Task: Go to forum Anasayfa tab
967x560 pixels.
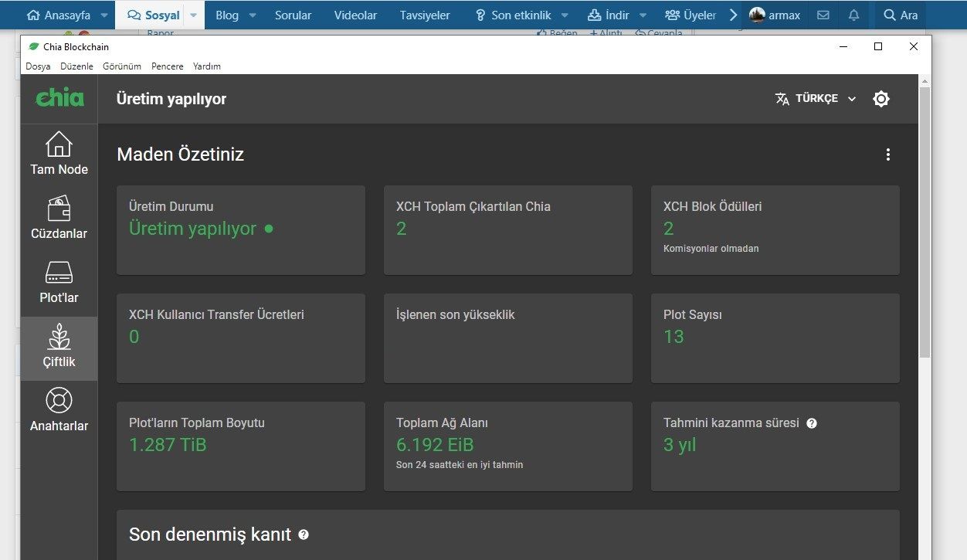Action: (58, 15)
